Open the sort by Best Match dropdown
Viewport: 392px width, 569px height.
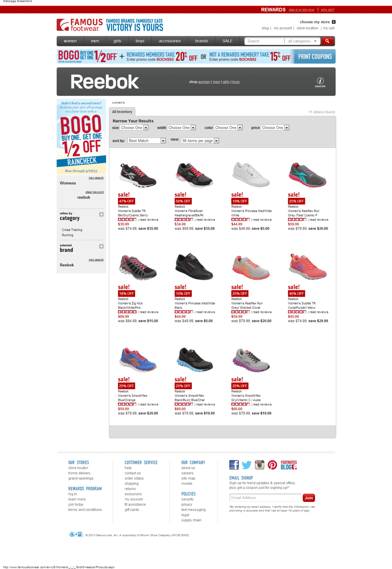pos(147,141)
